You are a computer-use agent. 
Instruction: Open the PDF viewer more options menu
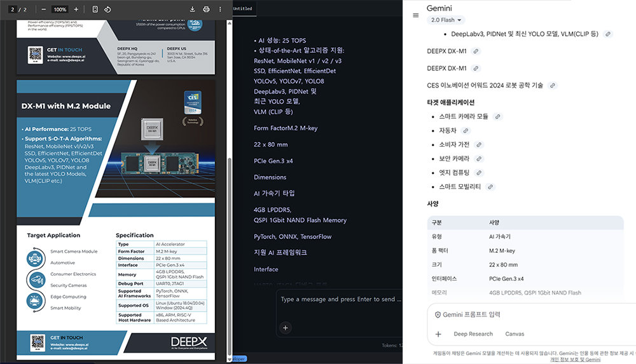coord(220,10)
